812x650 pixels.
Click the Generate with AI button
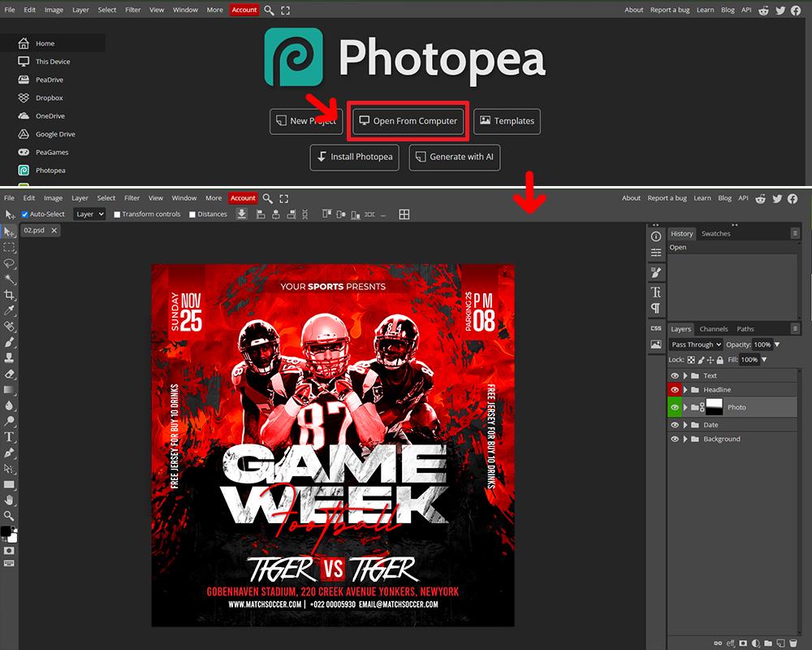point(455,157)
